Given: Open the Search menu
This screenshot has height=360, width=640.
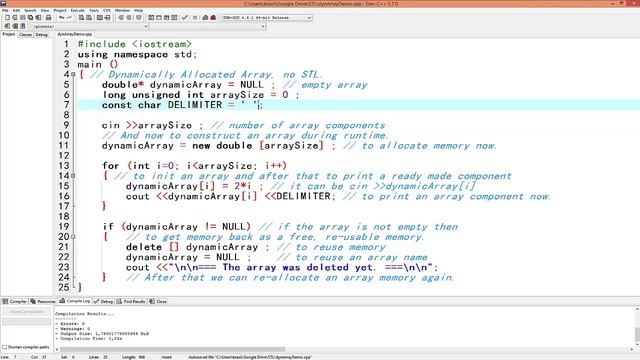Looking at the screenshot, I should [30, 10].
